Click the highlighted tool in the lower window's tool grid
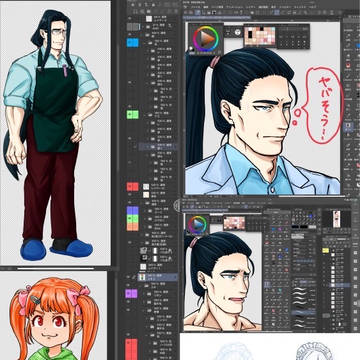The image size is (360, 360). pyautogui.click(x=267, y=284)
